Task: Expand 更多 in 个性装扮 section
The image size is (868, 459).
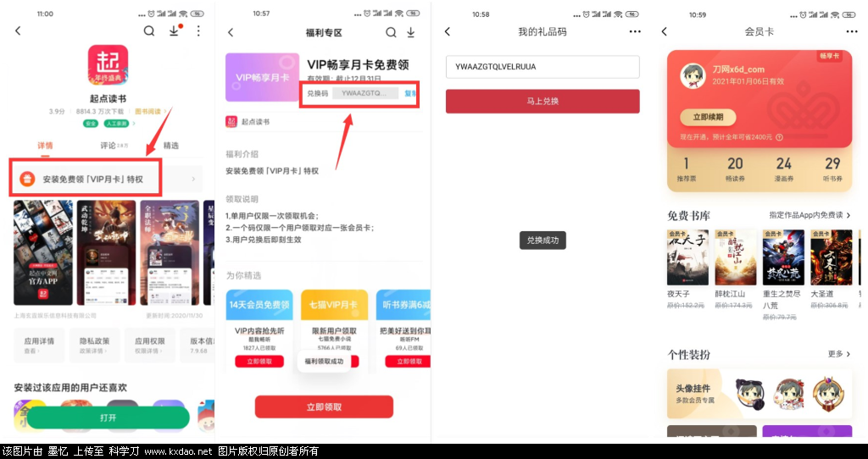Action: pos(839,354)
